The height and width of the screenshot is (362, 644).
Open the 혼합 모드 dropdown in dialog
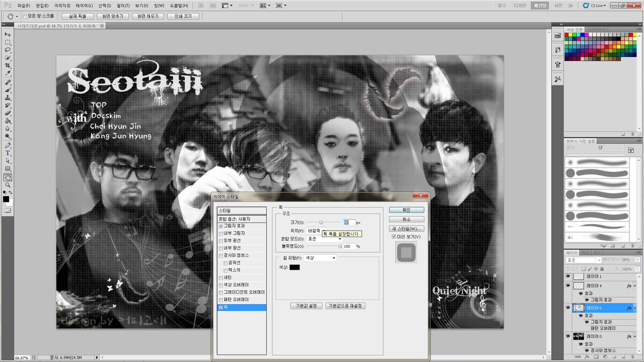coord(325,239)
